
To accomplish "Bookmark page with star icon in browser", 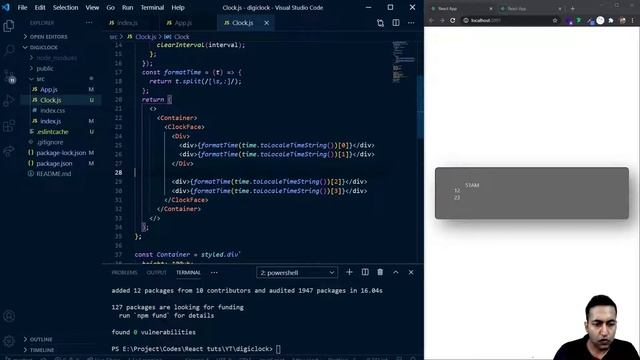I will (x=555, y=20).
